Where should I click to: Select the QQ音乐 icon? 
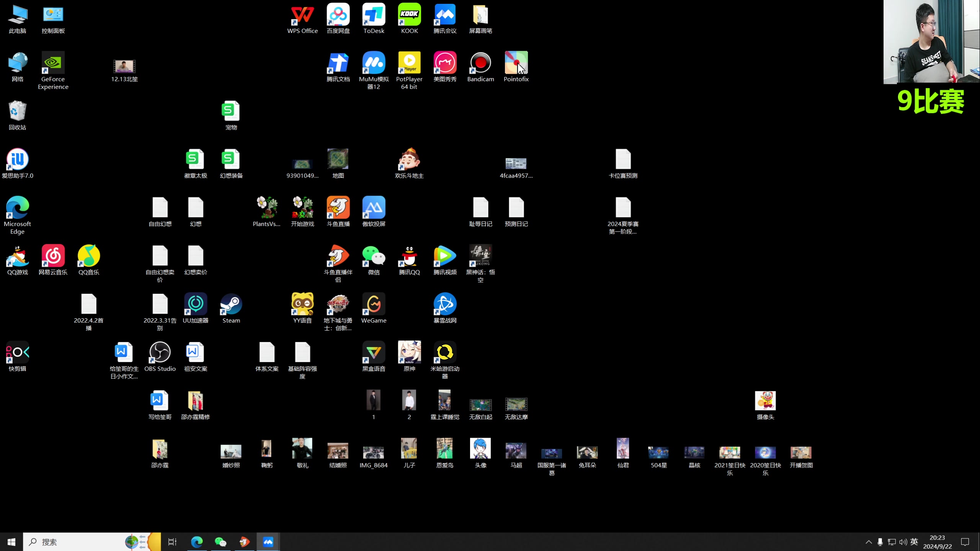coord(88,260)
